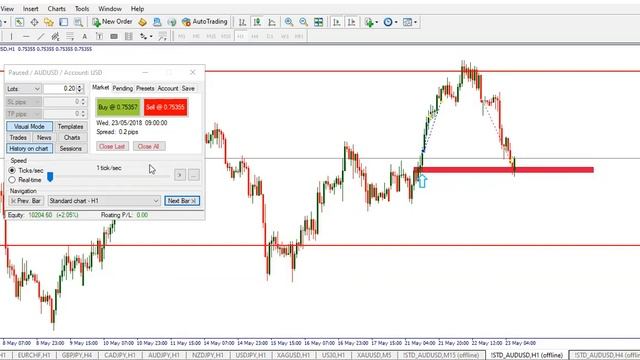Open the Window menu
Screen dimensions: 640x360
click(110, 9)
